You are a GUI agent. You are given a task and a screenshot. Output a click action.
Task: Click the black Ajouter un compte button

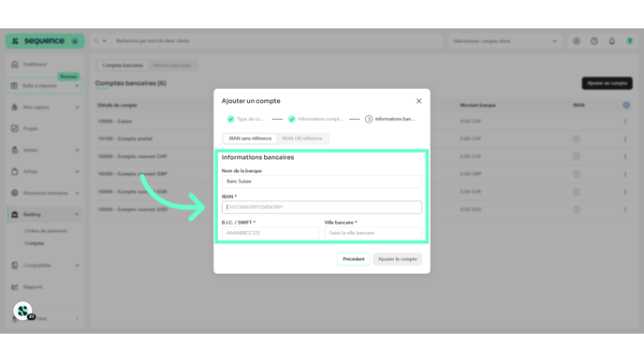pos(607,83)
